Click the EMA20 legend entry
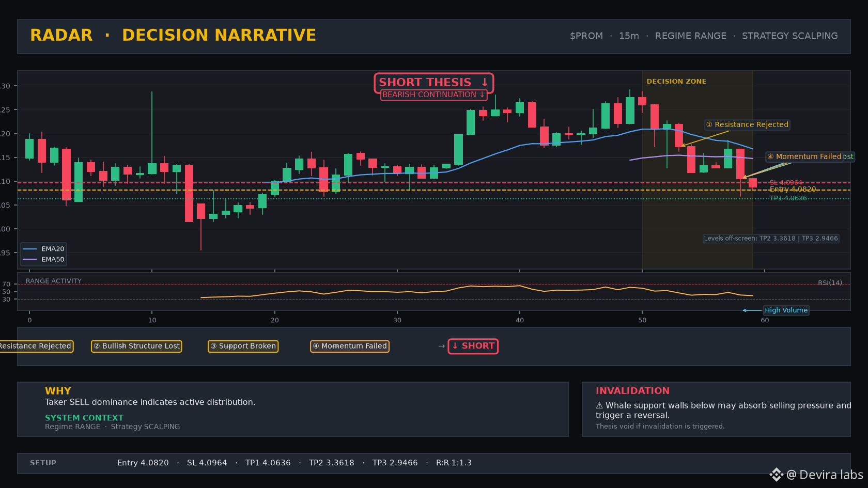 coord(44,248)
